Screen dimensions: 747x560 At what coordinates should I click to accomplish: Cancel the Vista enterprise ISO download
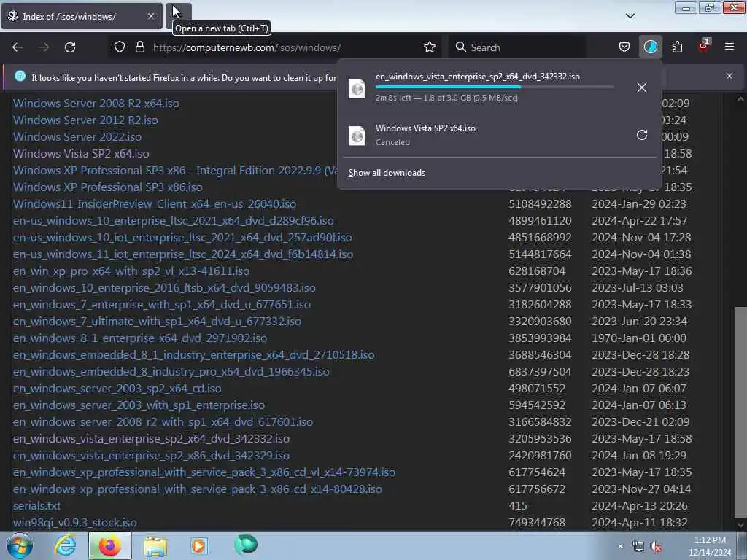(x=642, y=87)
